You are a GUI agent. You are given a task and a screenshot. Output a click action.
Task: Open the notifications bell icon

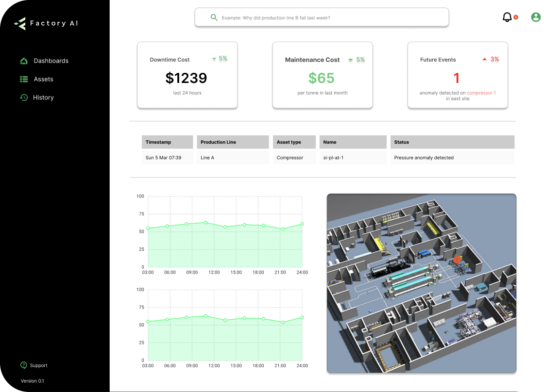[507, 17]
